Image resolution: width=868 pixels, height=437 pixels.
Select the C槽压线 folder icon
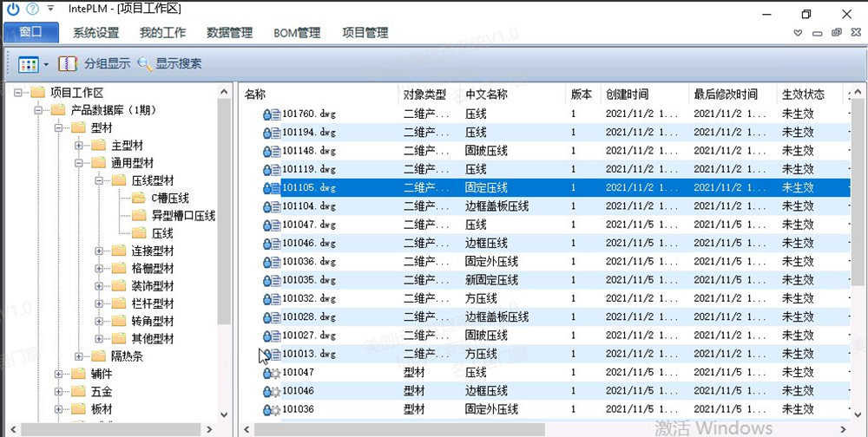click(x=139, y=198)
